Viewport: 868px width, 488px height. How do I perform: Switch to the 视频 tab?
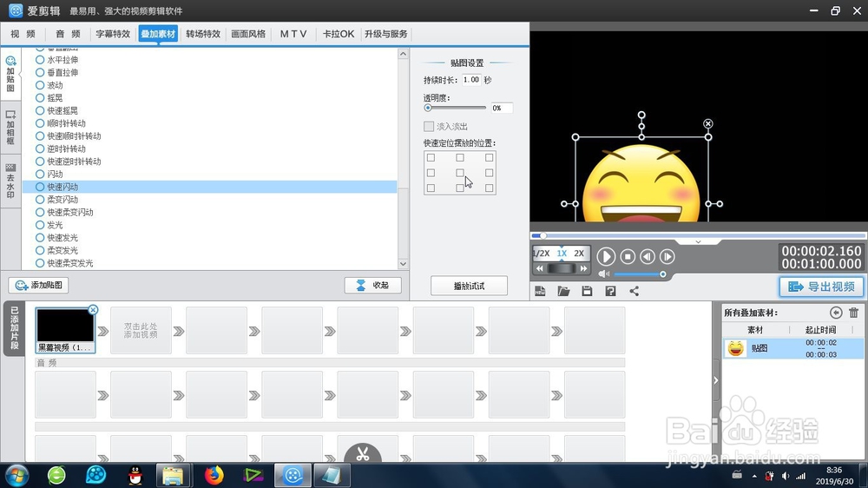click(23, 34)
